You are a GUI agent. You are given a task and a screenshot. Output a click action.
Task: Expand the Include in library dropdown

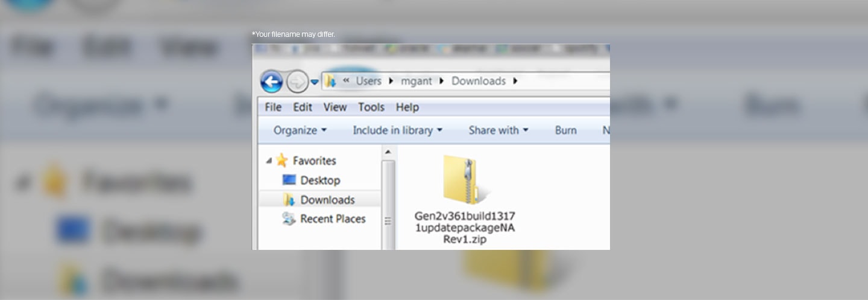[x=397, y=130]
